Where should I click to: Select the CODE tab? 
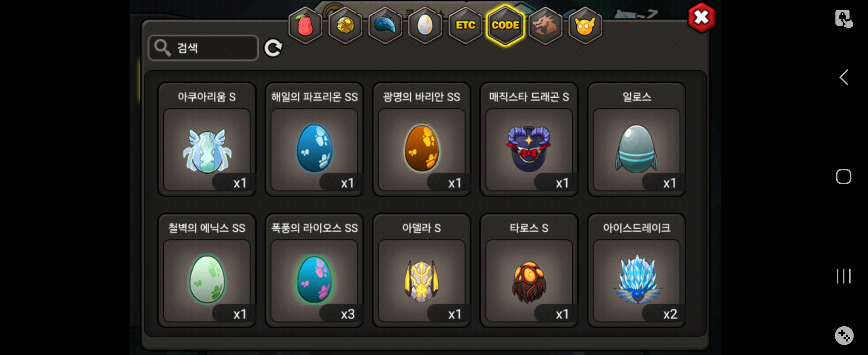pyautogui.click(x=505, y=25)
